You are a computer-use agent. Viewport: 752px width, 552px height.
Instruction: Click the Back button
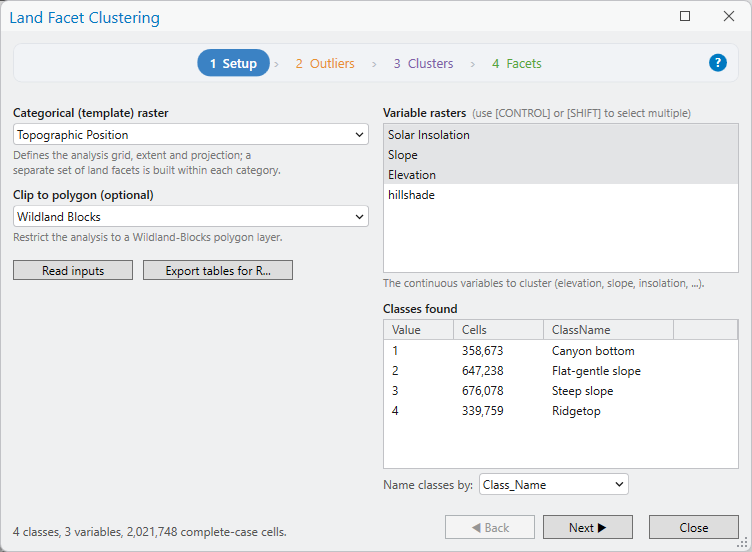(490, 528)
